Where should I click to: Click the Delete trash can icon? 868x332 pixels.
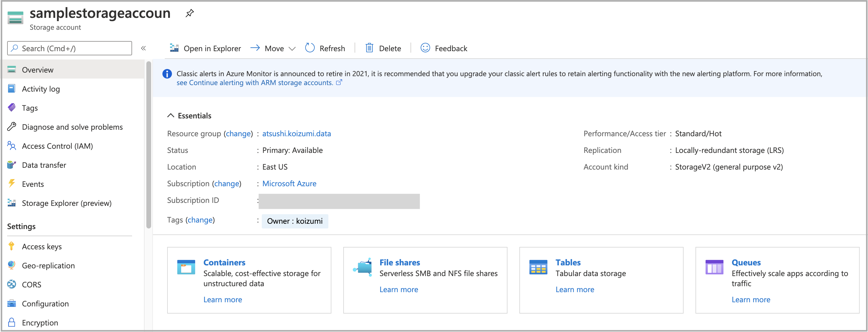click(369, 48)
